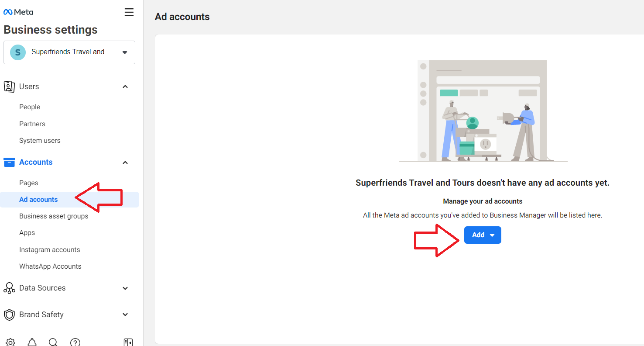This screenshot has width=644, height=346.
Task: Open the notifications bell icon
Action: click(x=32, y=342)
